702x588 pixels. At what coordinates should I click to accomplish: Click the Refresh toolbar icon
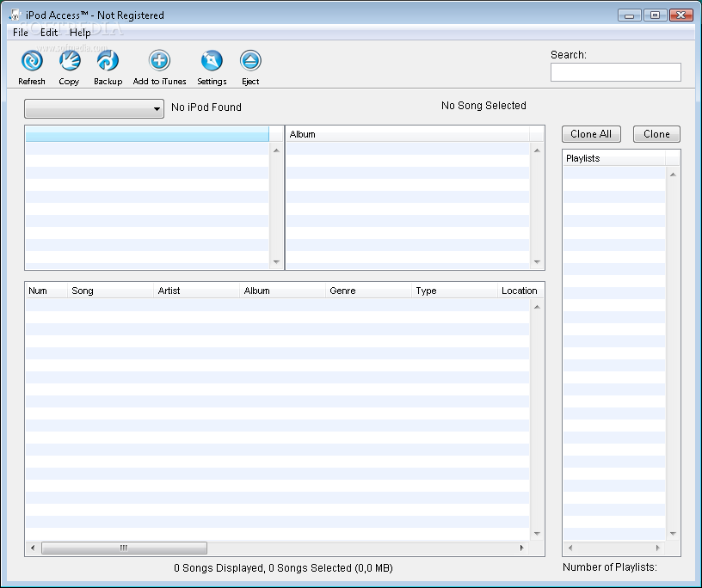32,62
